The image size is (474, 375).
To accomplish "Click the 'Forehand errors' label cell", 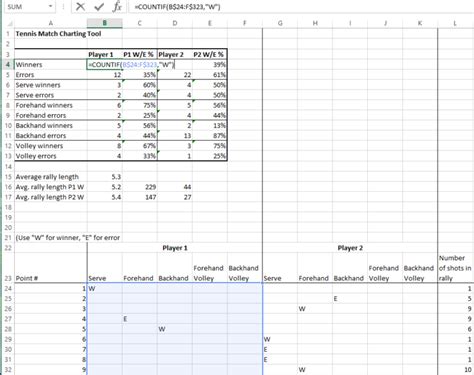I will [51, 115].
